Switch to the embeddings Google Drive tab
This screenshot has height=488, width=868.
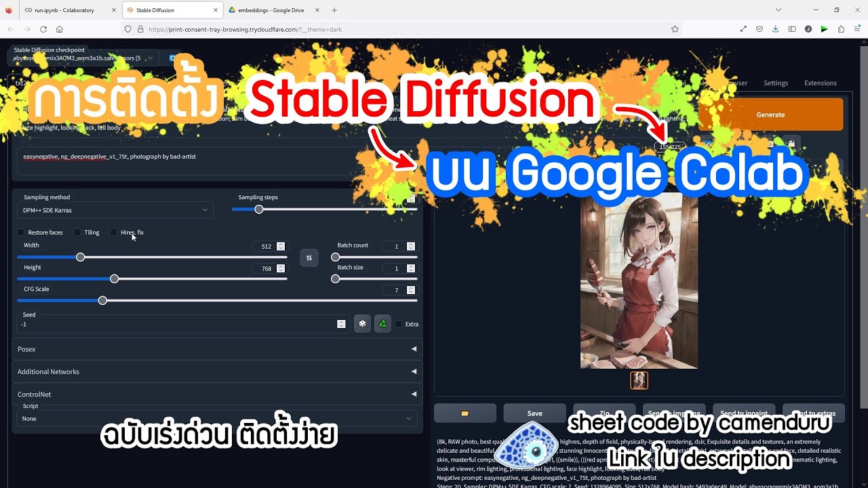[x=275, y=10]
